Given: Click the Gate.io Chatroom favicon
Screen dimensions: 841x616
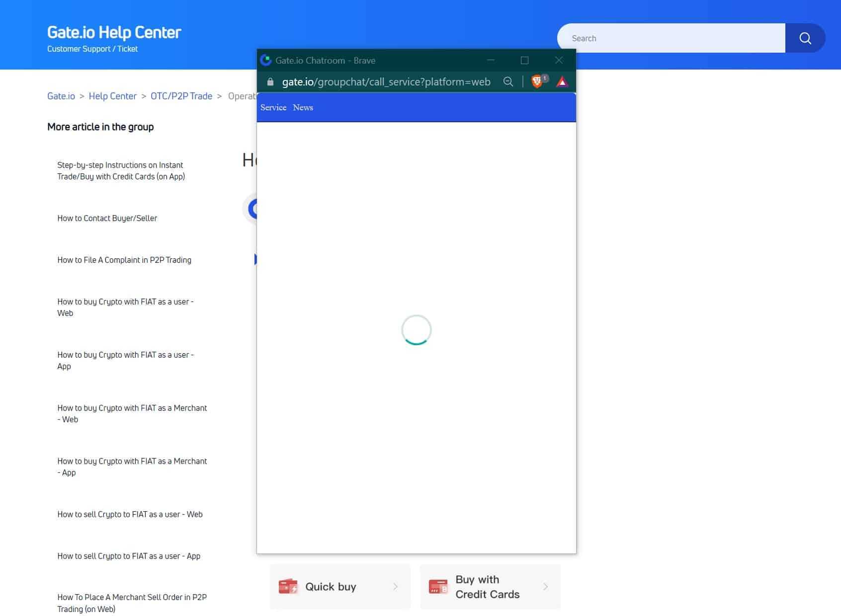Looking at the screenshot, I should [x=266, y=60].
